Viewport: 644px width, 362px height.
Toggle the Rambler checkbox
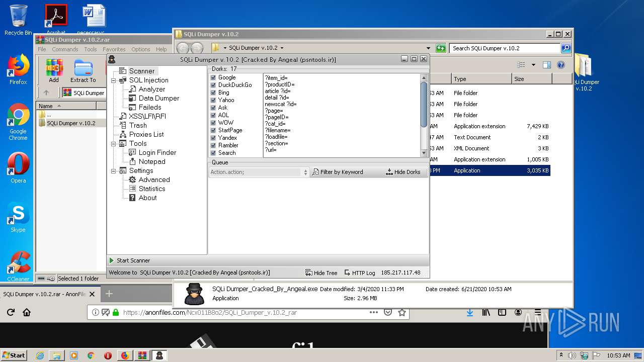[x=213, y=145]
